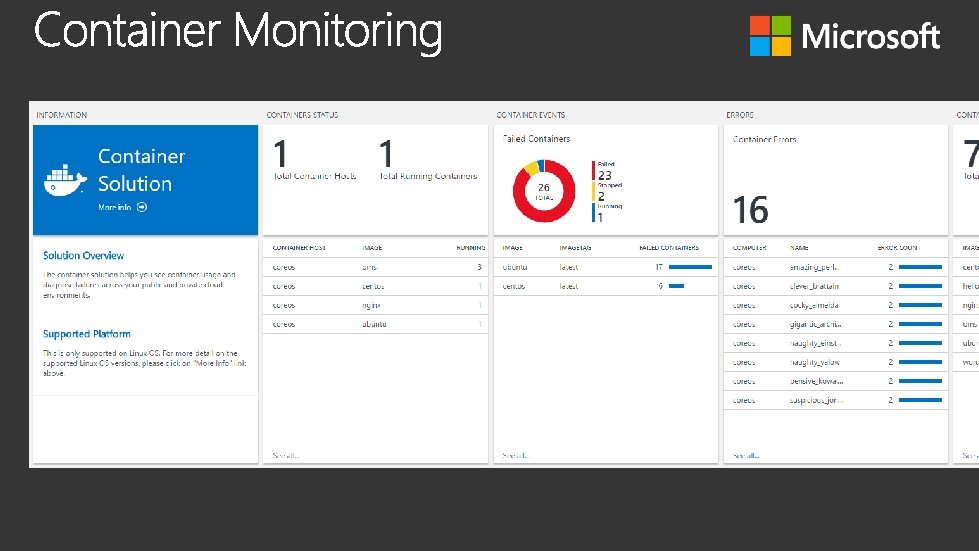Click the Error Count column header

pyautogui.click(x=898, y=248)
